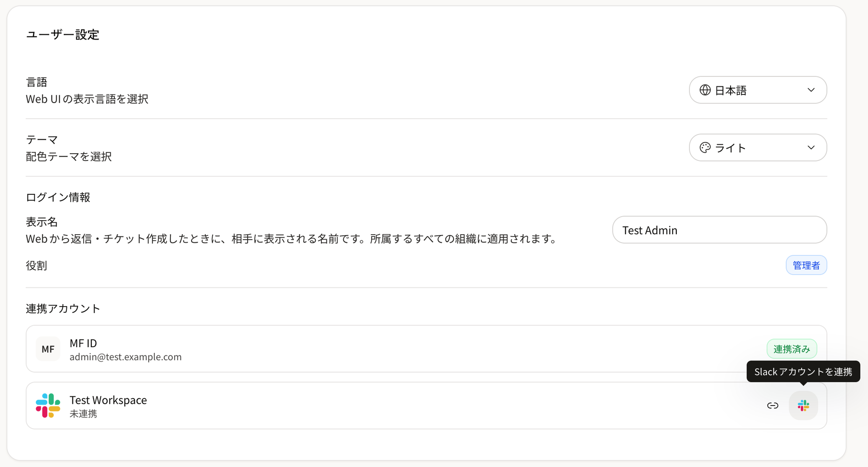Open the 日本語 language dropdown
Viewport: 868px width, 467px height.
pos(758,90)
